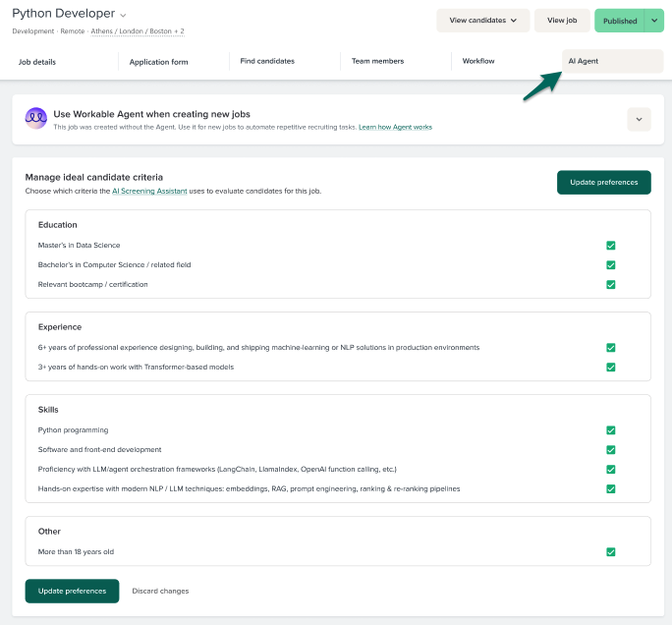The height and width of the screenshot is (625, 672).
Task: Disable 3+ years Transformer-based models criterion
Action: point(611,368)
